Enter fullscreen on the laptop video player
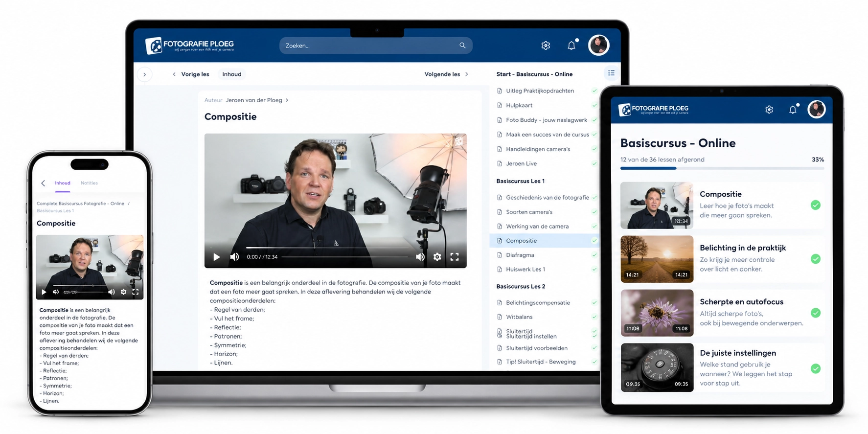The width and height of the screenshot is (868, 434). [x=455, y=257]
